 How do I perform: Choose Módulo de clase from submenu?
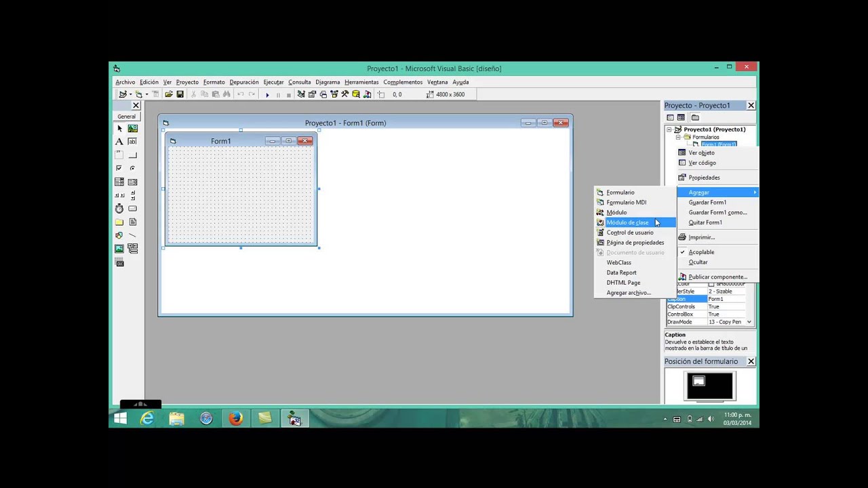point(635,222)
